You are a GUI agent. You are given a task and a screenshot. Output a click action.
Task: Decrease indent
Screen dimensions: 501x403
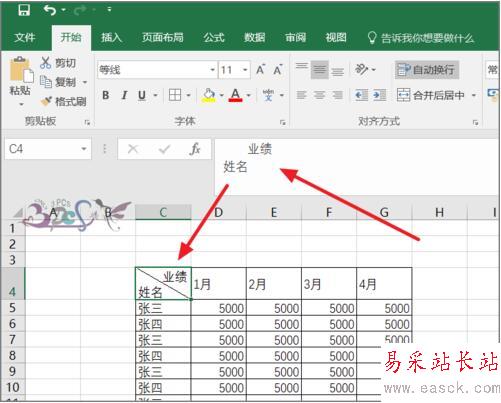tap(362, 95)
